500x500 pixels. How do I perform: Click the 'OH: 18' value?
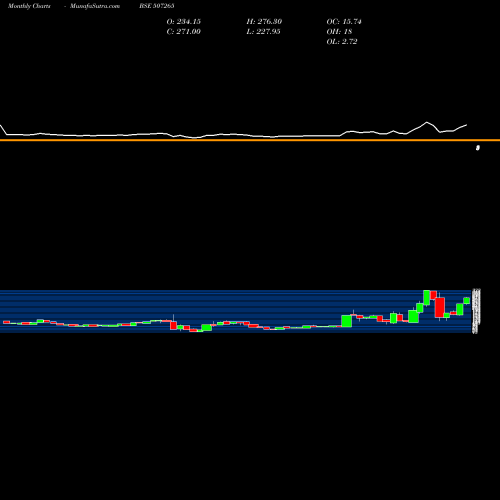click(x=339, y=32)
